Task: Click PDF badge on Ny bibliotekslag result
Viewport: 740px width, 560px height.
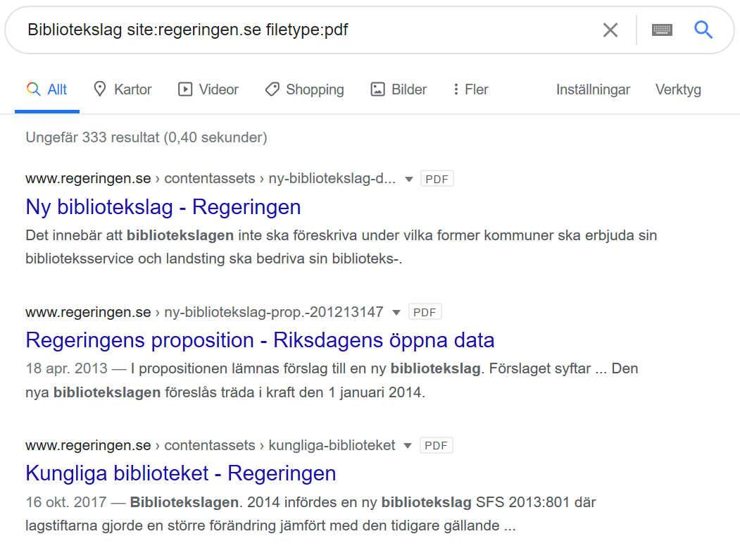Action: 437,179
